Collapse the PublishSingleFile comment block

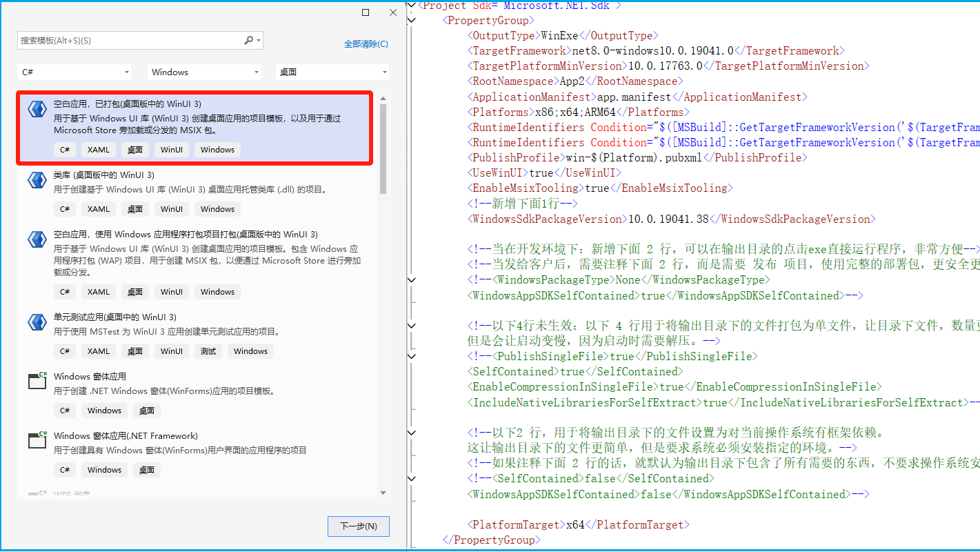tap(412, 356)
